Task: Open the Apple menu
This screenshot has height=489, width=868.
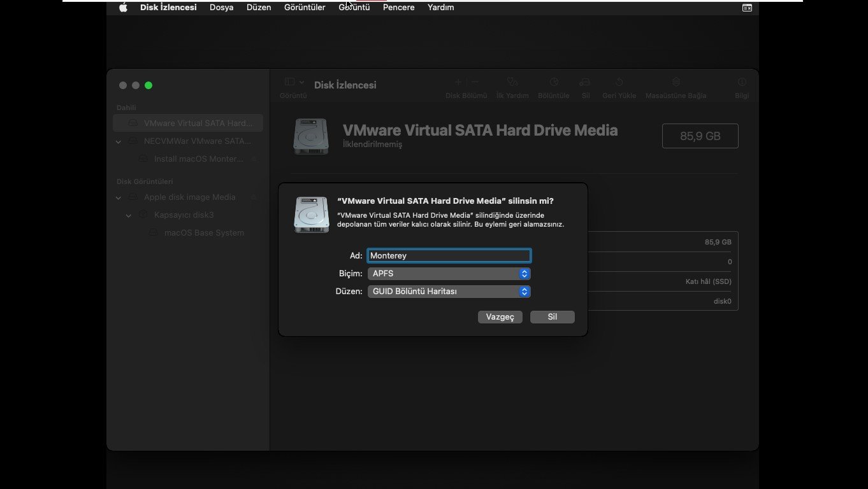Action: pyautogui.click(x=123, y=8)
